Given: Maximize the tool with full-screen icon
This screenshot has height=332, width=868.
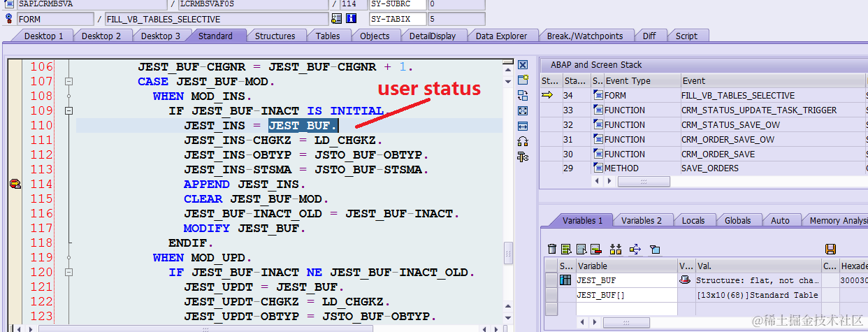Looking at the screenshot, I should pos(523,111).
